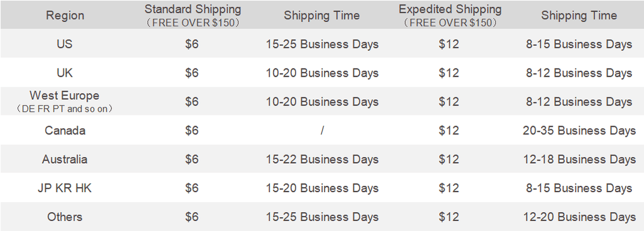Screen dimensions: 644x231
Task: Click the JP KR HK region cell
Action: point(65,188)
